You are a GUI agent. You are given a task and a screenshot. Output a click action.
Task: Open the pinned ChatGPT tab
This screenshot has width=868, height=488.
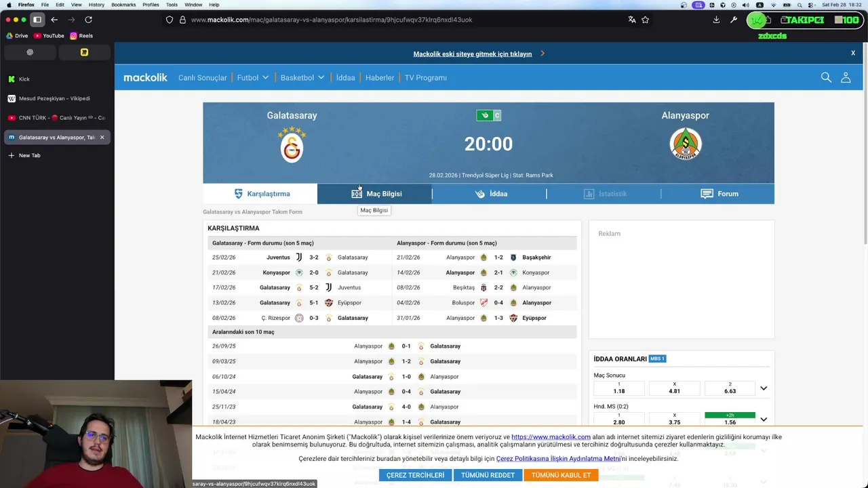coord(29,52)
